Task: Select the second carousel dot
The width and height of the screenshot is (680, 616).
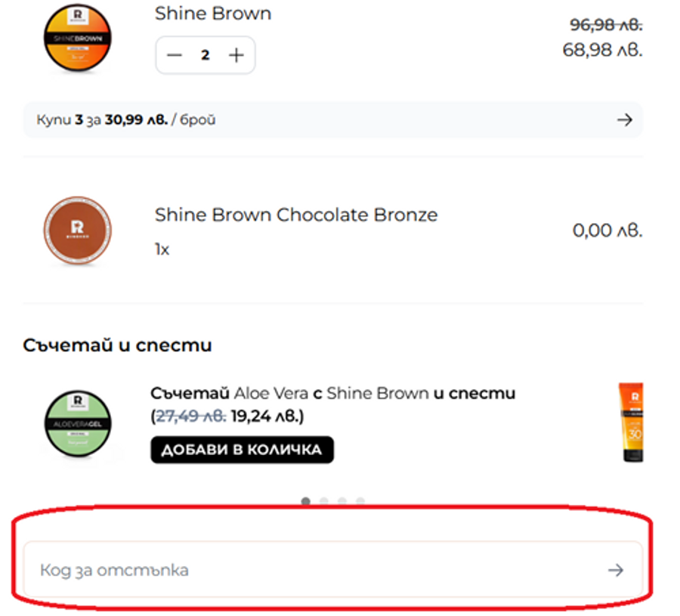Action: (323, 500)
